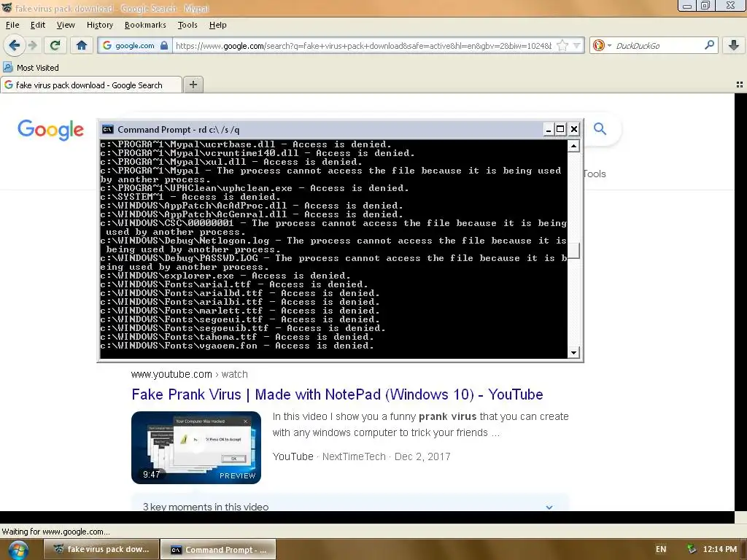The image size is (747, 560).
Task: Open the Tools menu in menu bar
Action: coord(187,25)
